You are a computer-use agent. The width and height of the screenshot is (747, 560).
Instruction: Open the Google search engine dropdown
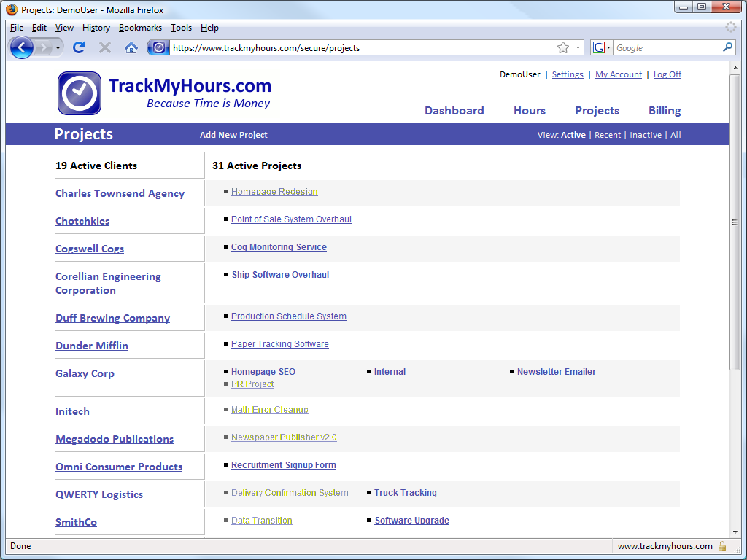[x=601, y=48]
